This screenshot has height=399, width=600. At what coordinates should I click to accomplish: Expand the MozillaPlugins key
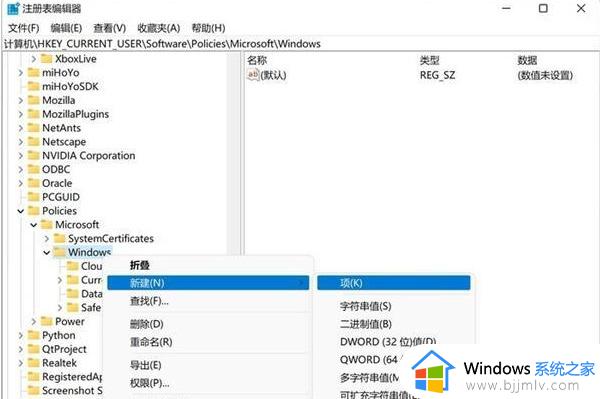click(21, 114)
